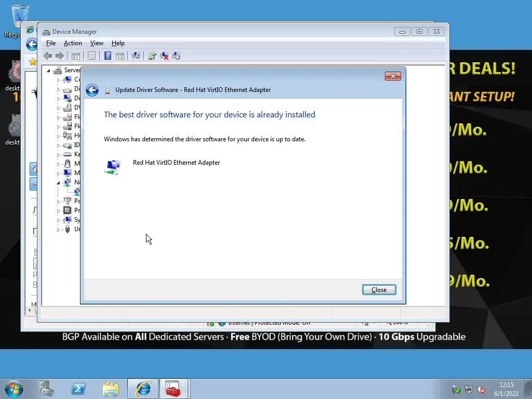Click the Safely Remove Hardware tray icon

tap(456, 390)
